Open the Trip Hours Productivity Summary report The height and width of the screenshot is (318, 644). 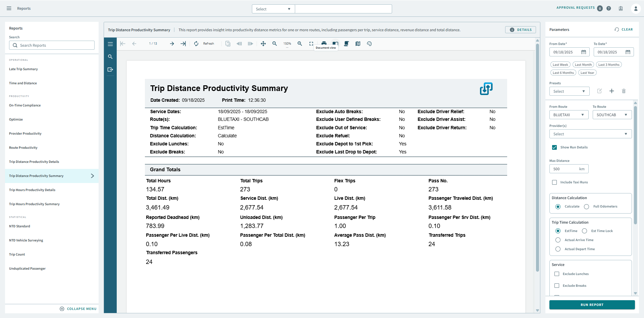34,204
